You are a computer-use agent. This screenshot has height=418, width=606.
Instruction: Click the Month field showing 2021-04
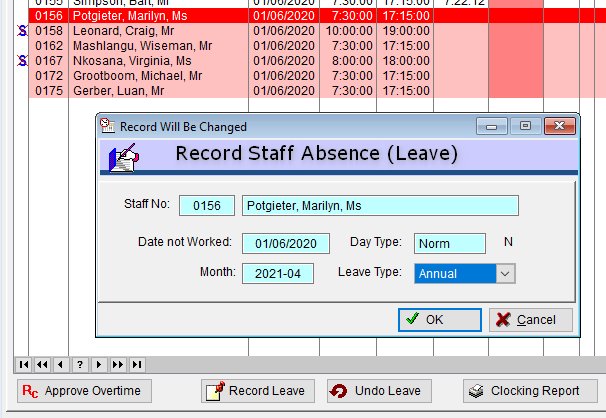pos(277,274)
